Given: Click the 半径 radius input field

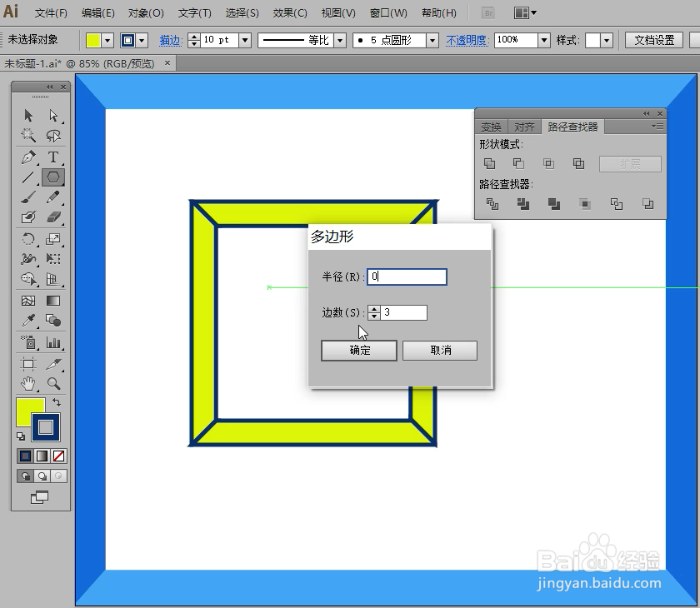Looking at the screenshot, I should [407, 276].
